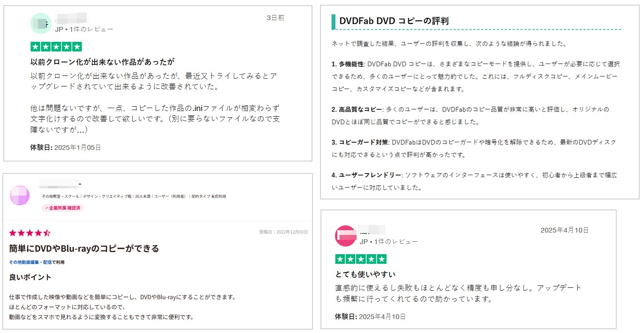The width and height of the screenshot is (644, 333).
Task: Click the '2025年4月10日' date at card top right
Action: (564, 230)
